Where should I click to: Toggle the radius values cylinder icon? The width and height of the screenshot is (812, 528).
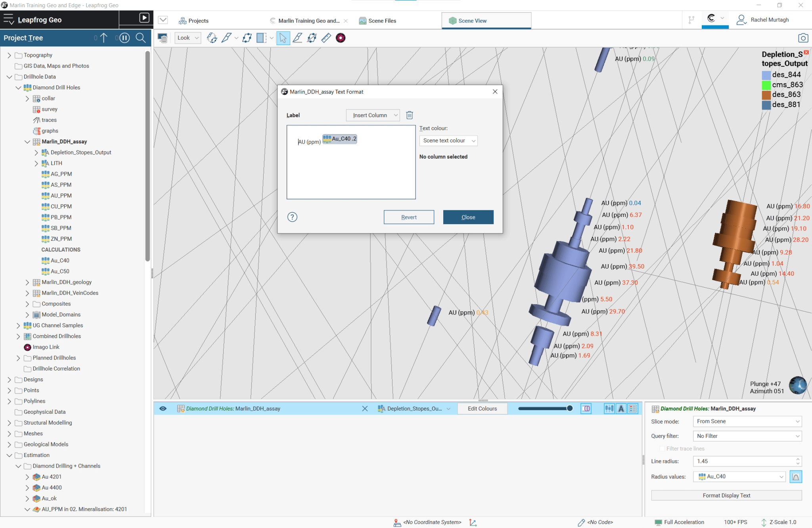click(x=796, y=477)
